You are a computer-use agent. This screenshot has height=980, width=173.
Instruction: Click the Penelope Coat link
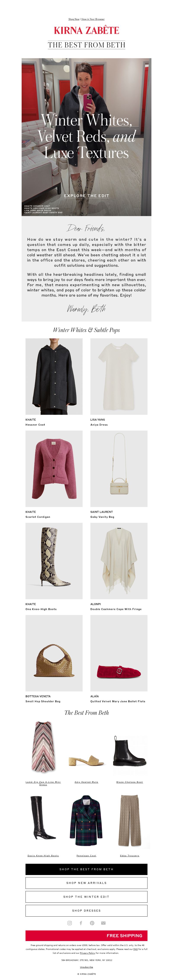[x=86, y=856]
